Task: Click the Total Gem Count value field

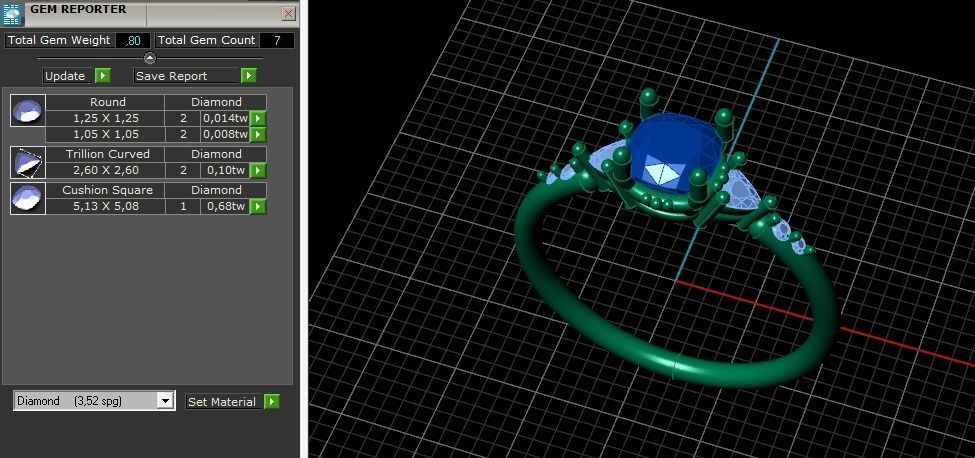Action: [x=277, y=41]
